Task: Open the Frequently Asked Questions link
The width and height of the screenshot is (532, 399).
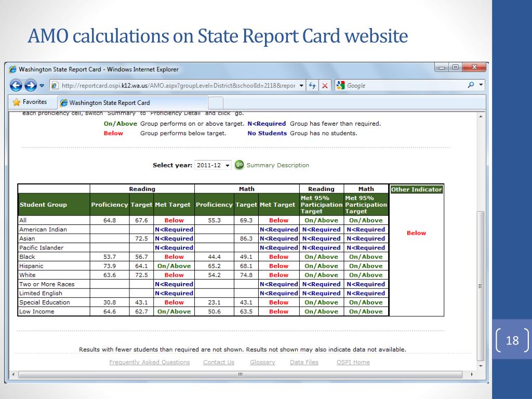Action: [149, 362]
